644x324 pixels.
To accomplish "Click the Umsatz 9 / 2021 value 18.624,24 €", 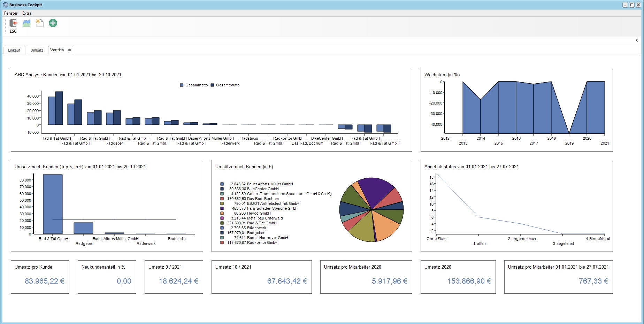I will (x=178, y=281).
